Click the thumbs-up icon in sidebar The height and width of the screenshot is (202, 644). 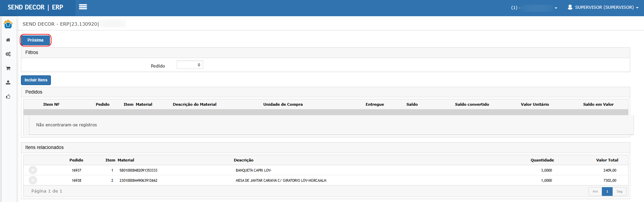8,97
